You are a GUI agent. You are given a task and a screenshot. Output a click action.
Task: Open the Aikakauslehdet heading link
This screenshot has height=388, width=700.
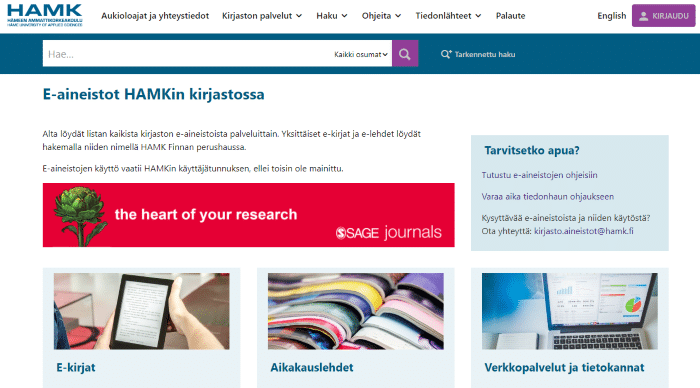coord(312,367)
